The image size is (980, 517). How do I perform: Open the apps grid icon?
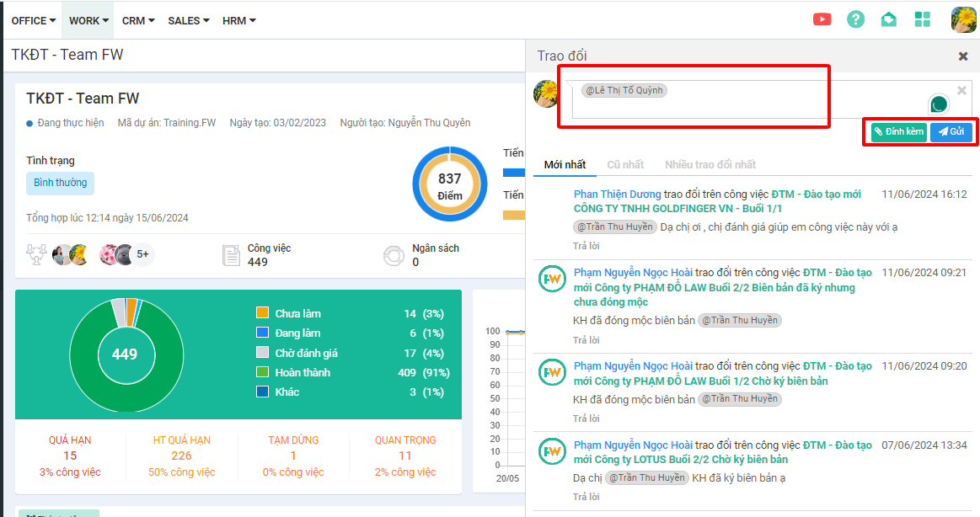(x=923, y=19)
